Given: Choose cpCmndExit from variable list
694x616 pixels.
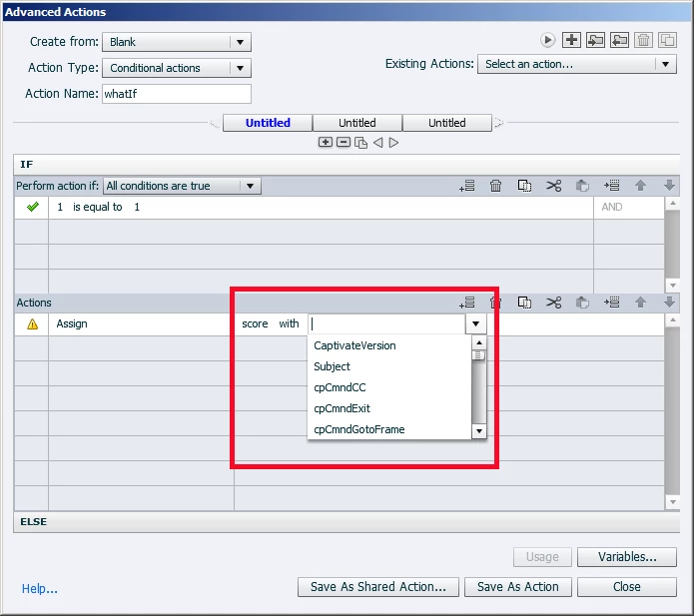Looking at the screenshot, I should [x=342, y=408].
